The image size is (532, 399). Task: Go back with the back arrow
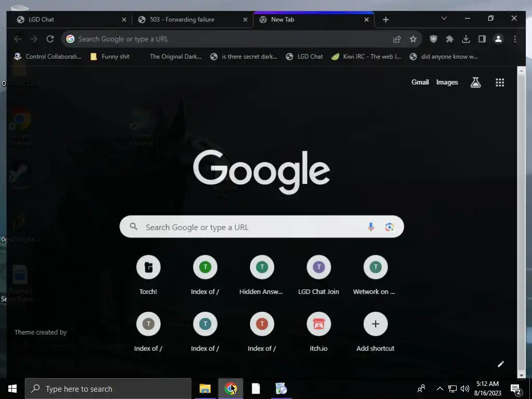coord(18,39)
